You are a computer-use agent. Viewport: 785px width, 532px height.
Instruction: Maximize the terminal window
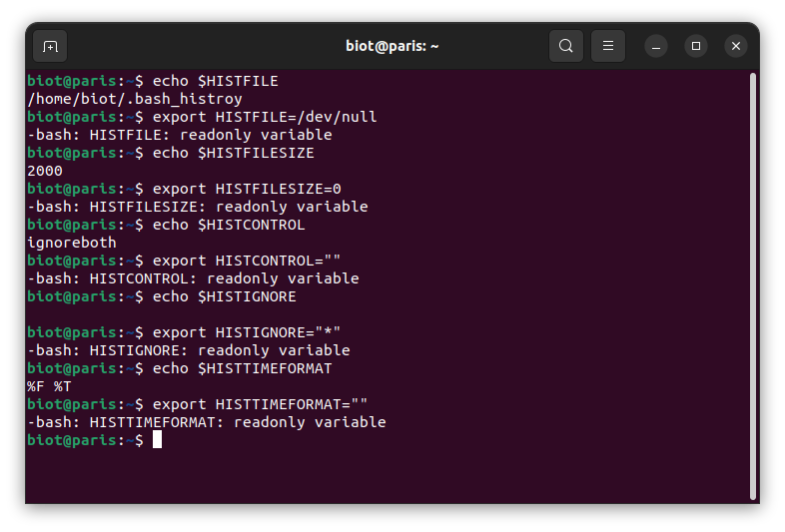(696, 46)
